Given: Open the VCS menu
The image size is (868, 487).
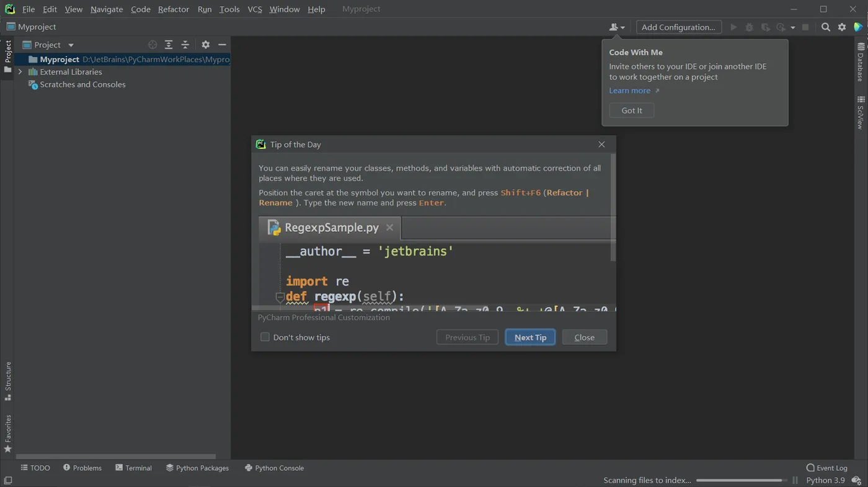Looking at the screenshot, I should (x=255, y=9).
